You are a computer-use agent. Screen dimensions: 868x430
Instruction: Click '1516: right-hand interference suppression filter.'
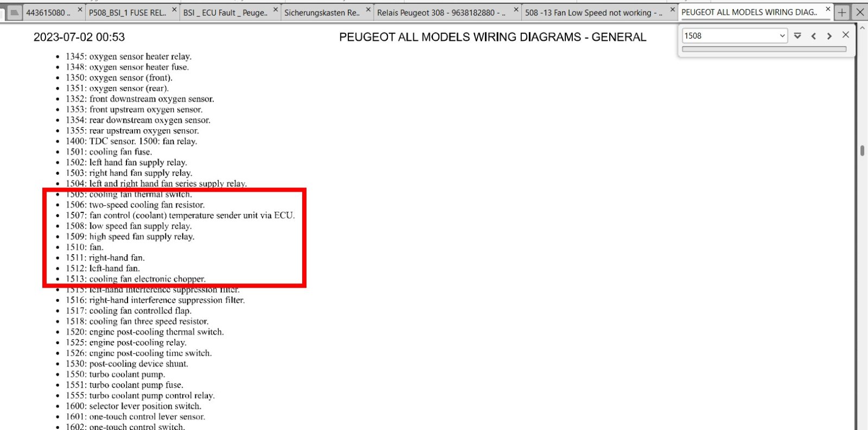(x=155, y=300)
